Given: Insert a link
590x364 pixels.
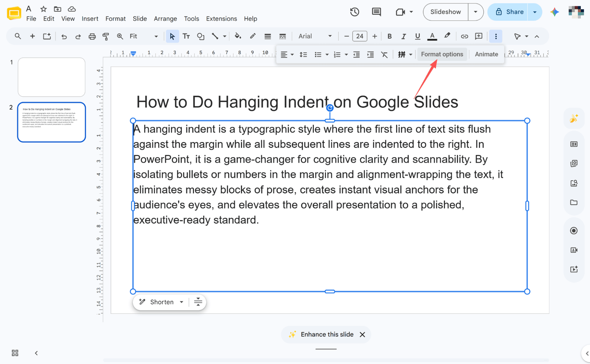Looking at the screenshot, I should click(464, 36).
